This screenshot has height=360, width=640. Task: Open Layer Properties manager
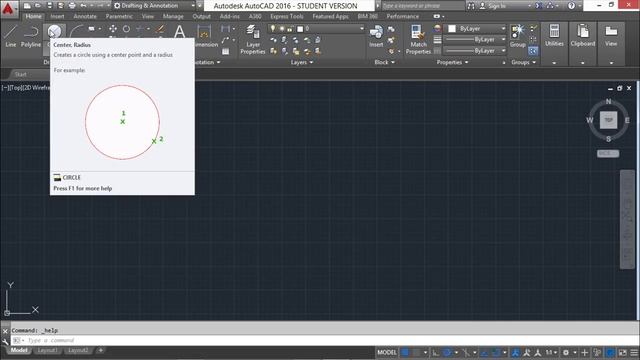coord(253,39)
